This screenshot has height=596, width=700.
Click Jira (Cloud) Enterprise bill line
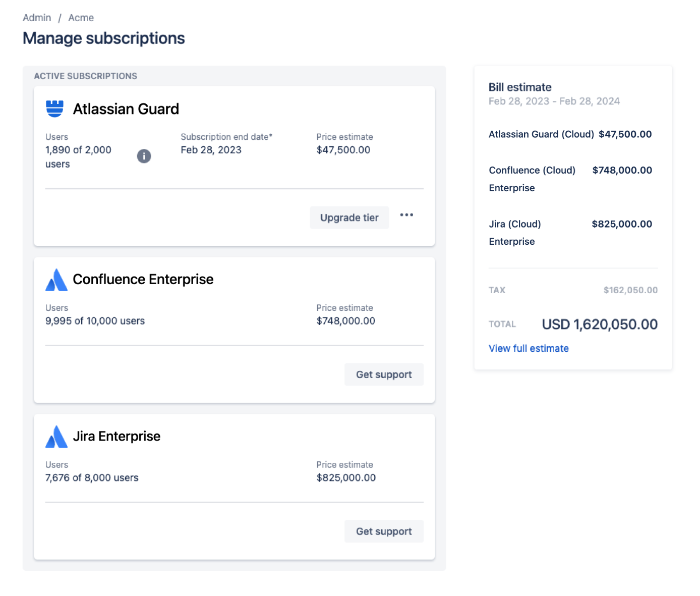tap(570, 233)
